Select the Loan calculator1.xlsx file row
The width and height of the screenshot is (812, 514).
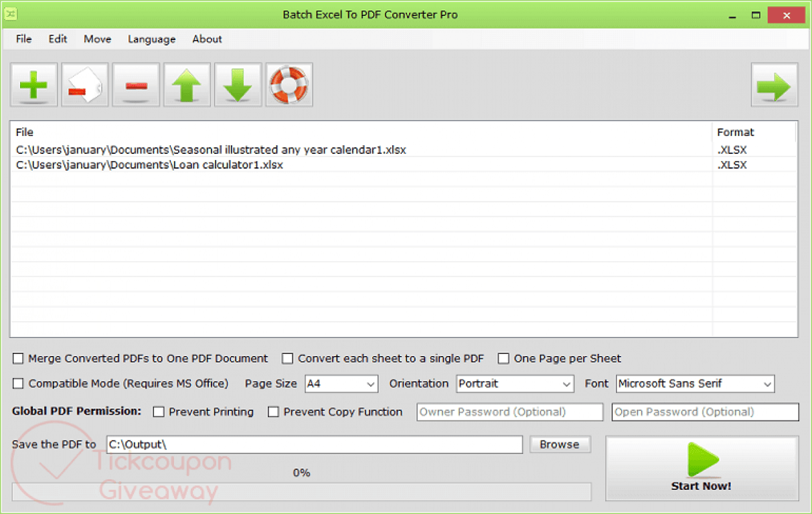pyautogui.click(x=201, y=165)
